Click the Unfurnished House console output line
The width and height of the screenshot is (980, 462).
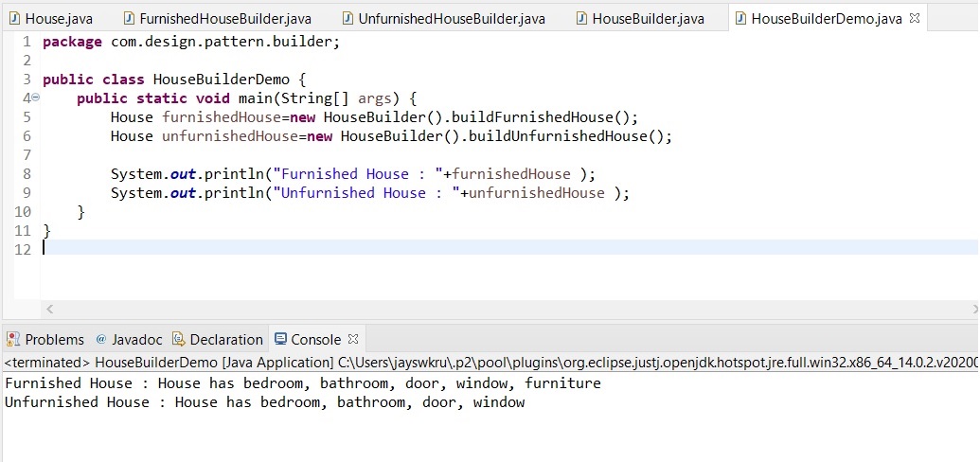[264, 402]
